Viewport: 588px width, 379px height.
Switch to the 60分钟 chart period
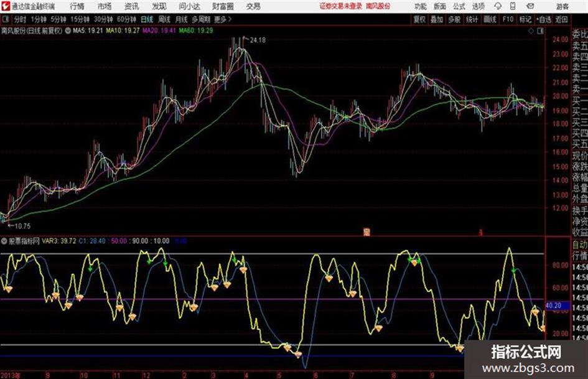(x=126, y=19)
